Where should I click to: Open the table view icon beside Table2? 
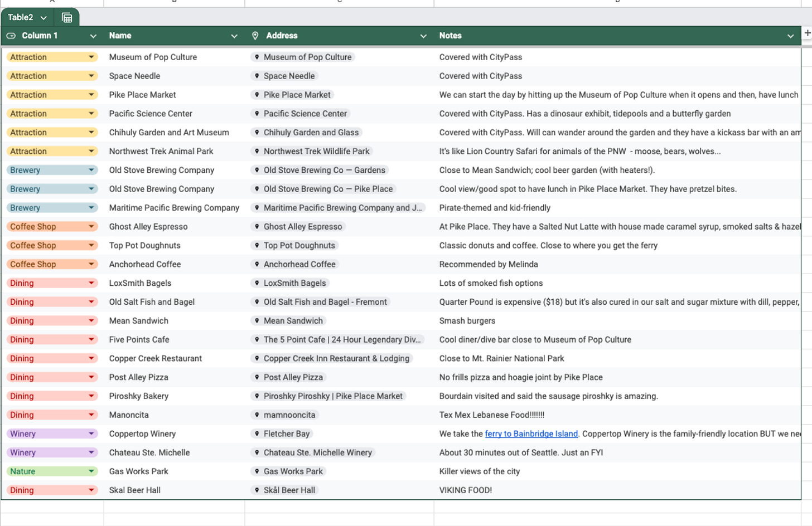(x=67, y=17)
